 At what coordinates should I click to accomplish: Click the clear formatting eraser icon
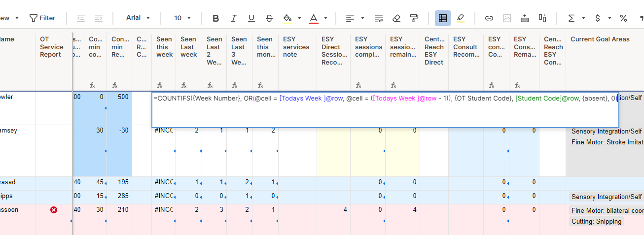click(x=396, y=18)
